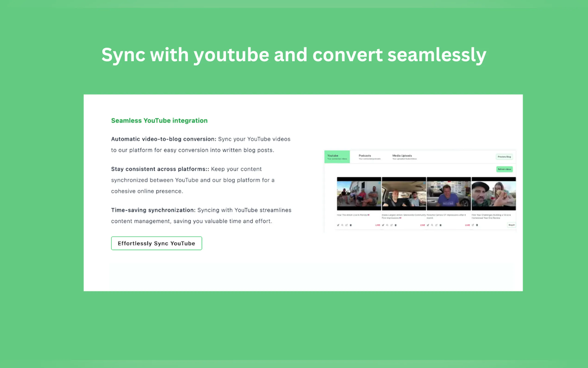Screen dimensions: 588x368
Task: Click the title "Inside Largest Amish/Mennonite Community First Impressions"
Action: [x=404, y=216]
